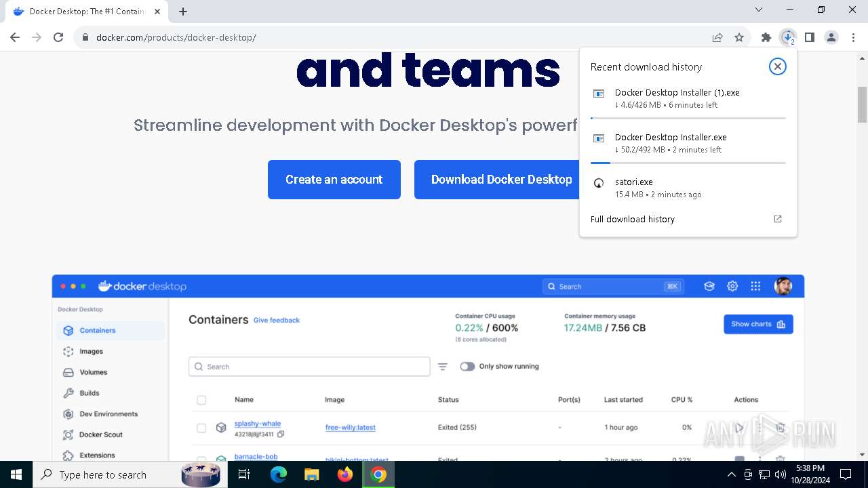Image resolution: width=868 pixels, height=488 pixels.
Task: Click Search field in Docker Desktop header
Action: [612, 287]
